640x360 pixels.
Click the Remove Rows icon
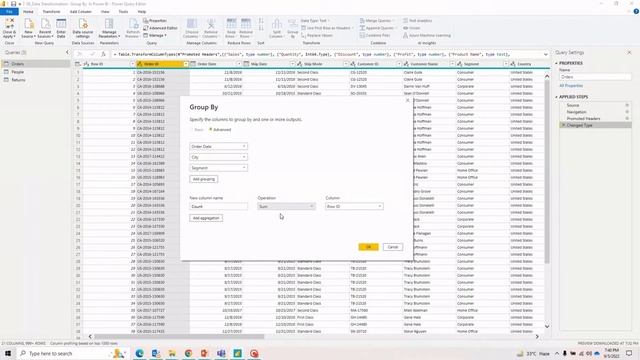[246, 28]
